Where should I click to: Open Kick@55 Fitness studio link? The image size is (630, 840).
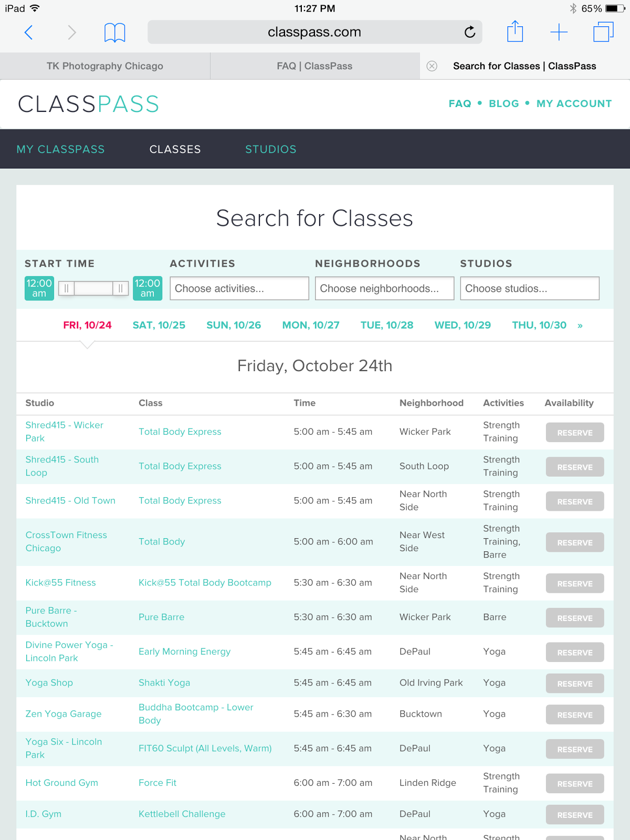[60, 582]
